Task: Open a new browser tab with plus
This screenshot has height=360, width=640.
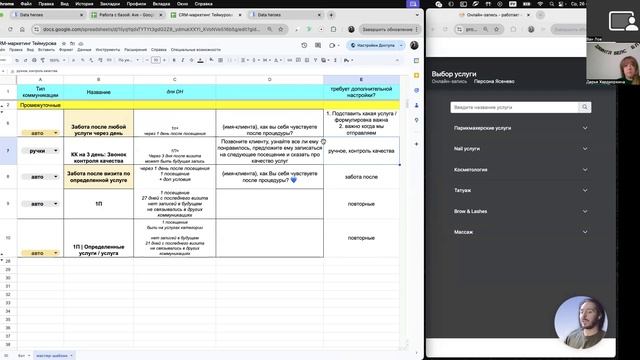Action: (x=331, y=15)
